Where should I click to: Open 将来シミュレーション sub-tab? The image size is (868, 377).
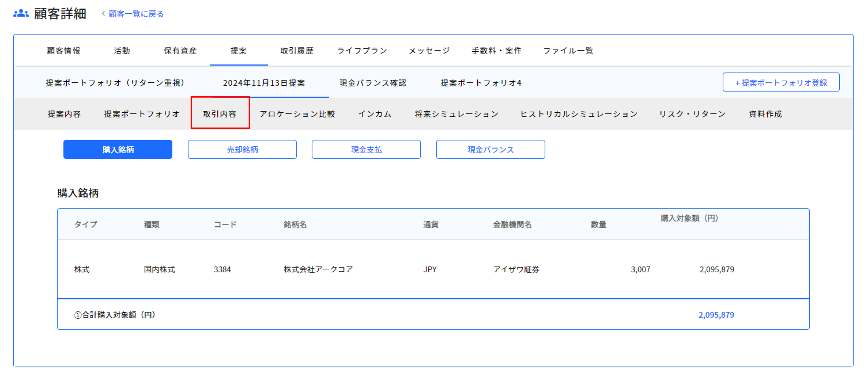tap(456, 114)
